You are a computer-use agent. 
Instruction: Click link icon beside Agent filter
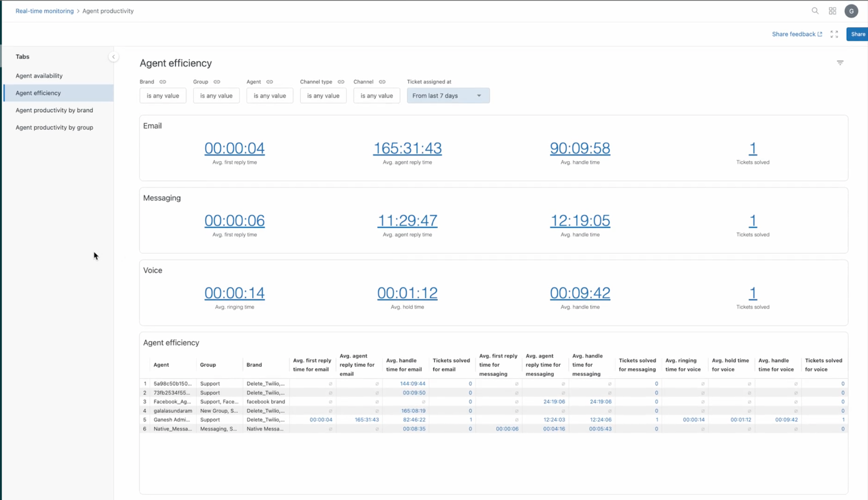tap(270, 82)
